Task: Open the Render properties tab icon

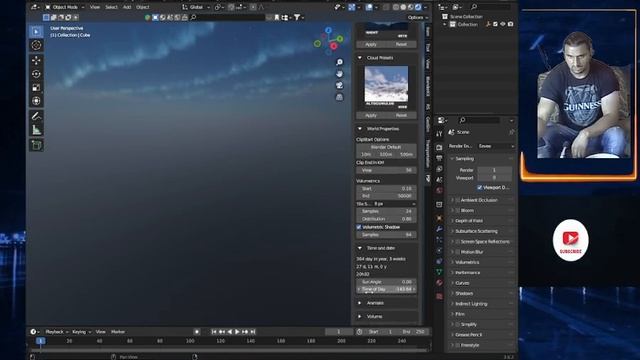Action: pos(439,147)
